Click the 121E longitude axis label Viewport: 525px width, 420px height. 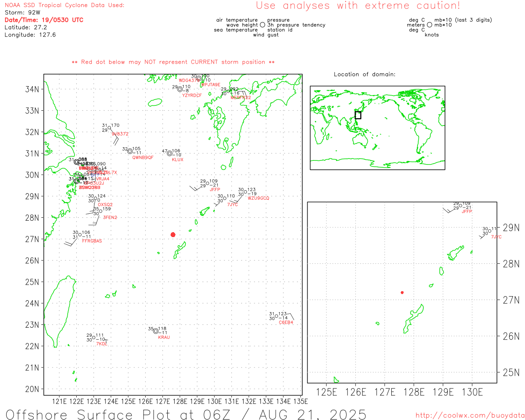coord(59,401)
